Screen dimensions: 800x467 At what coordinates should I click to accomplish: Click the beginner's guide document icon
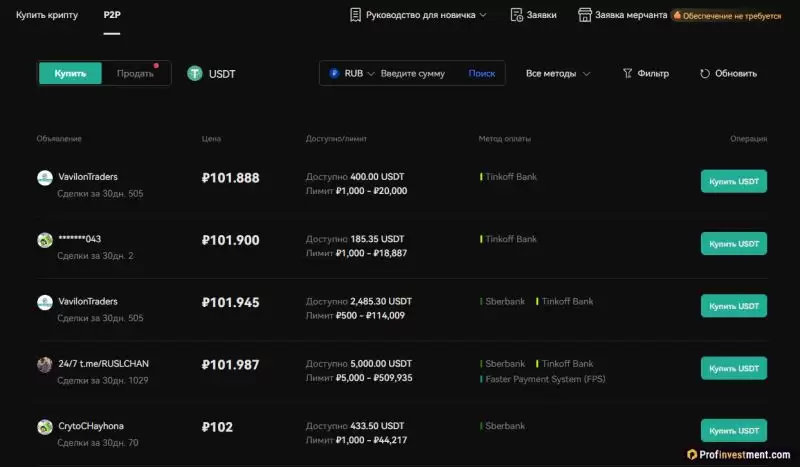point(356,15)
